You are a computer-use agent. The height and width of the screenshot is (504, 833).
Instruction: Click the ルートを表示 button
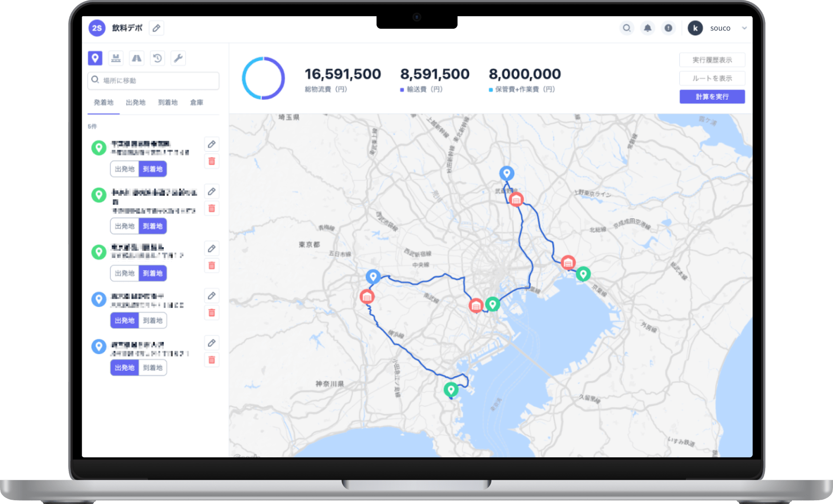712,78
